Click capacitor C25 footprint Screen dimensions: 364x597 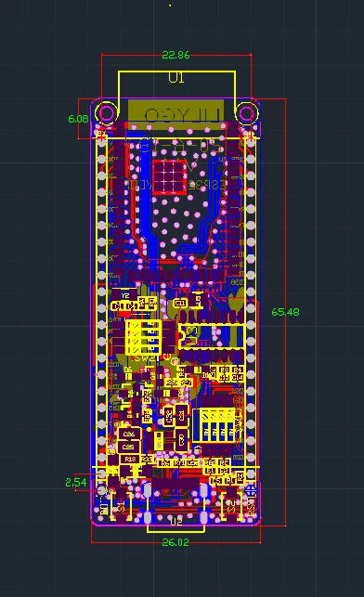pos(129,447)
